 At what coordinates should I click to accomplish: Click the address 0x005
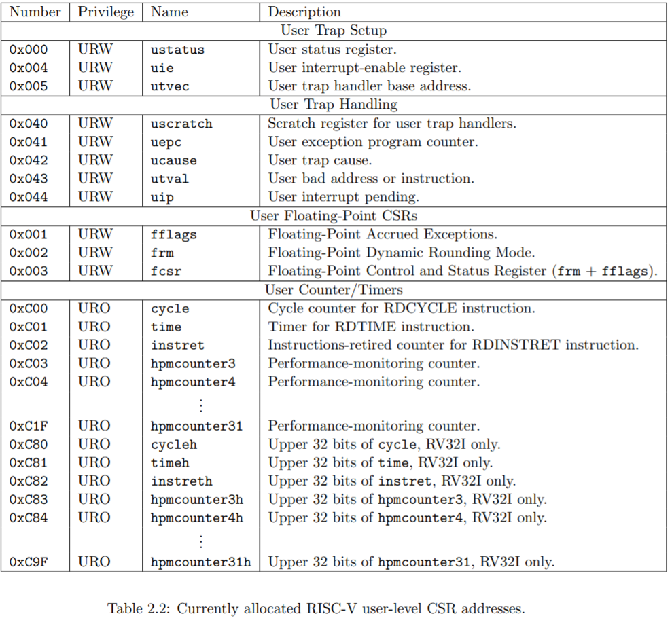(x=29, y=86)
